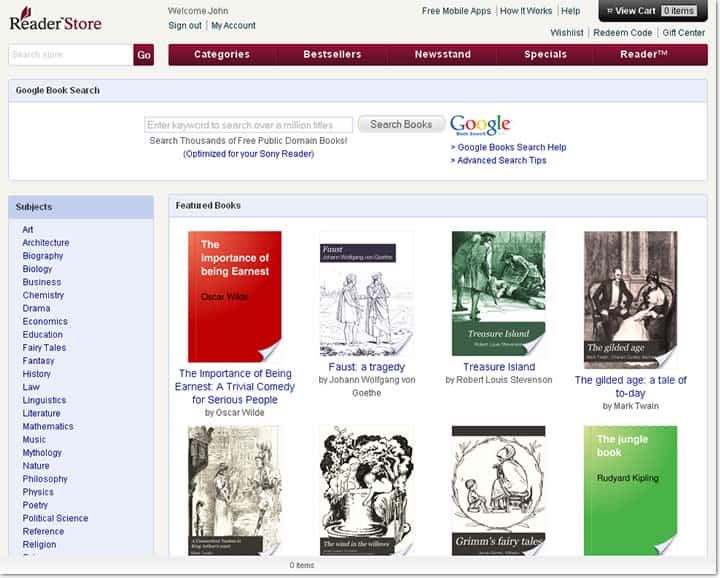Focus the Google keyword search field

248,125
